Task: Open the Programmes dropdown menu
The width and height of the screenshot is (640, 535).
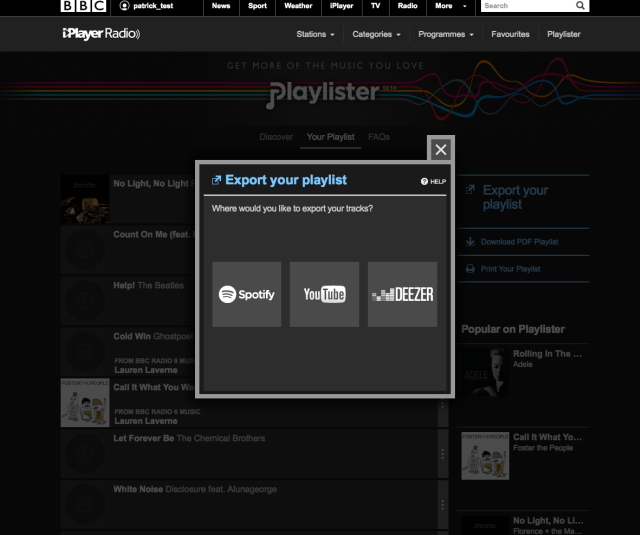Action: pyautogui.click(x=446, y=34)
